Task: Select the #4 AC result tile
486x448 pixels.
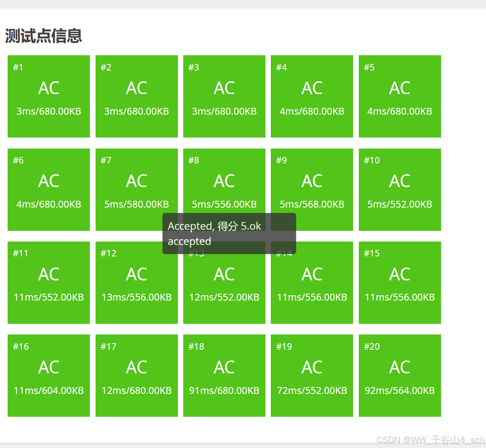Action: pos(312,96)
